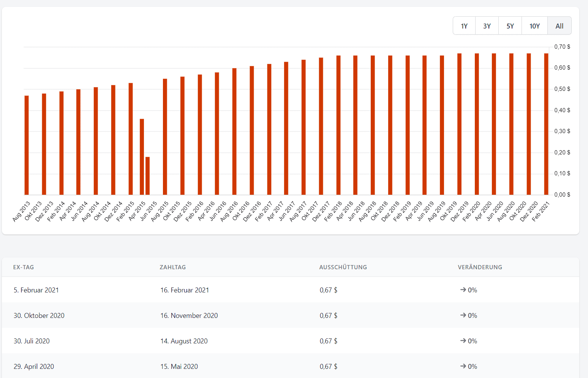Click the 0% change in the 30. Juli 2020 row
588x378 pixels.
pos(473,341)
